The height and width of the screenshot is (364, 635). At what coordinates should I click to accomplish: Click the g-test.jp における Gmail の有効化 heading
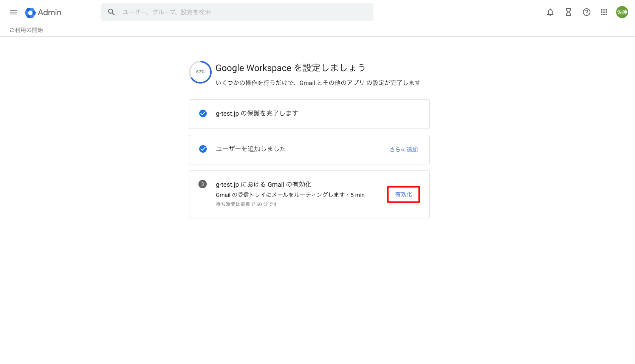[x=263, y=184]
